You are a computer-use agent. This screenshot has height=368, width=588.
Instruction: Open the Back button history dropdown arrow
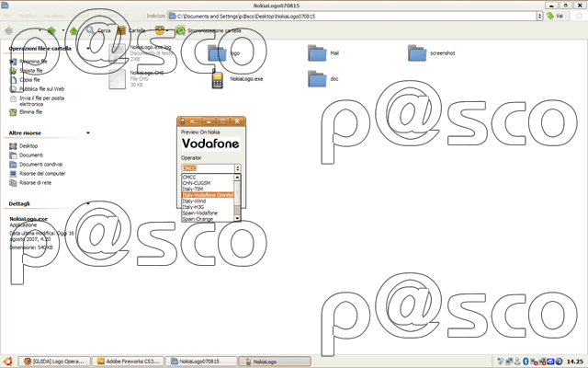(x=40, y=30)
